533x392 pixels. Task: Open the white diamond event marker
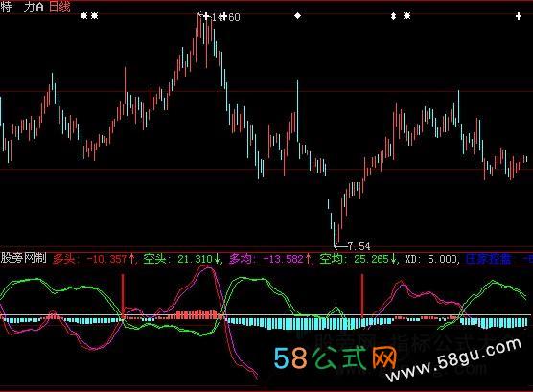297,16
